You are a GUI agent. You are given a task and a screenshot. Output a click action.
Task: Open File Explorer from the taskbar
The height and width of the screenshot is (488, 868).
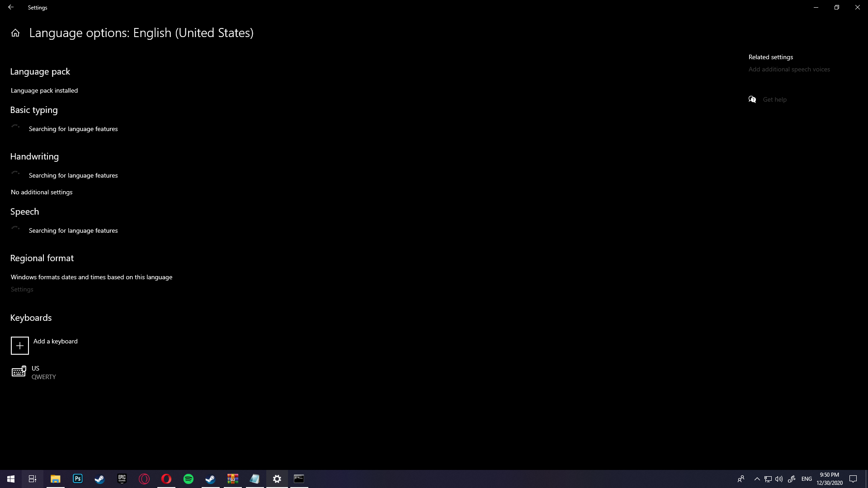[55, 479]
